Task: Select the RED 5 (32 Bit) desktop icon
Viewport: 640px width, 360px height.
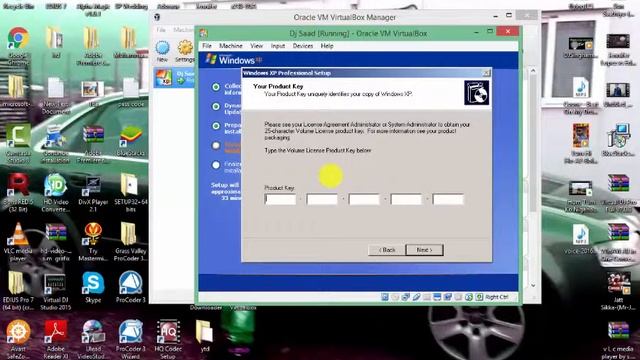Action: 18,193
